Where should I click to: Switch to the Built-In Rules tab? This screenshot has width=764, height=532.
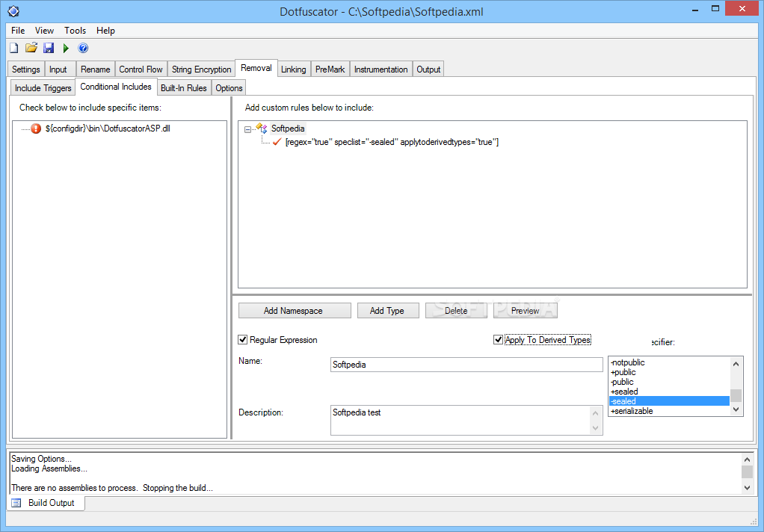184,87
